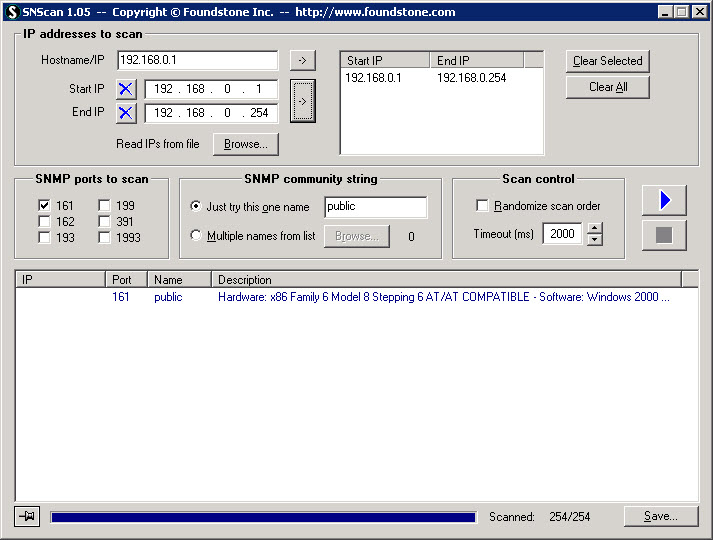The image size is (713, 540).
Task: Browse for an IP list file
Action: [246, 144]
